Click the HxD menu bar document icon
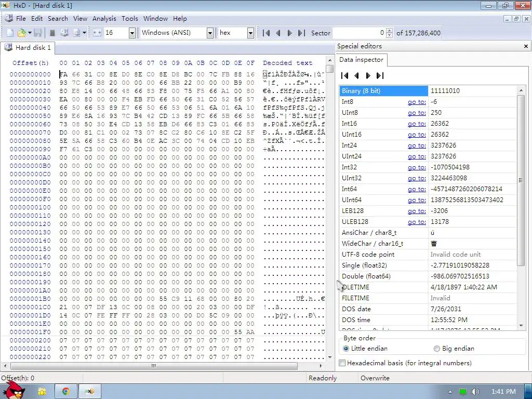 pos(8,19)
